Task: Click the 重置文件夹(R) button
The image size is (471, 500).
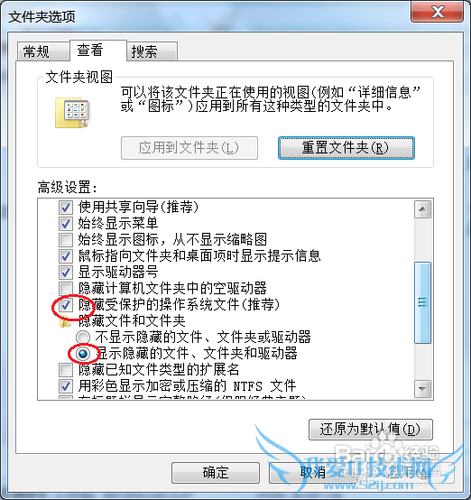Action: 346,148
